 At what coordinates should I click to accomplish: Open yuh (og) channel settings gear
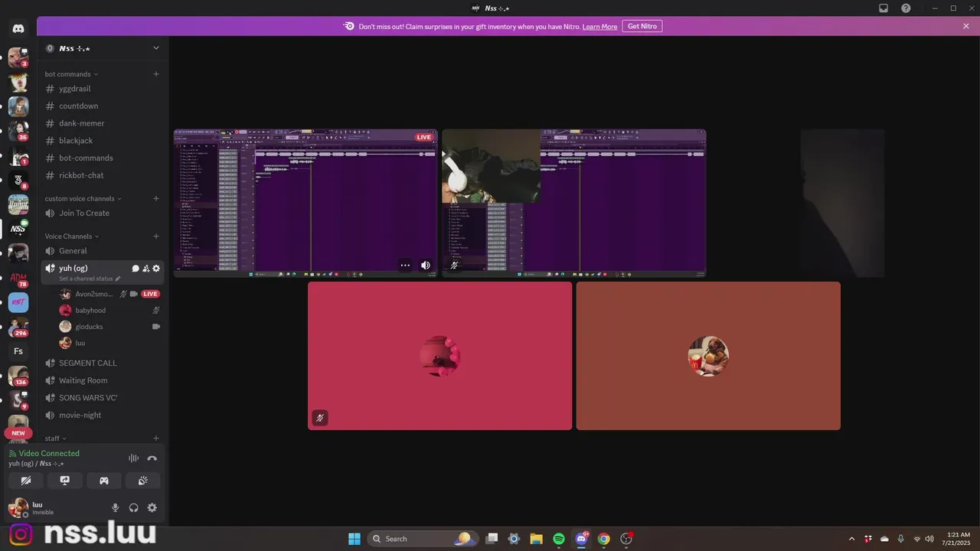(x=156, y=269)
